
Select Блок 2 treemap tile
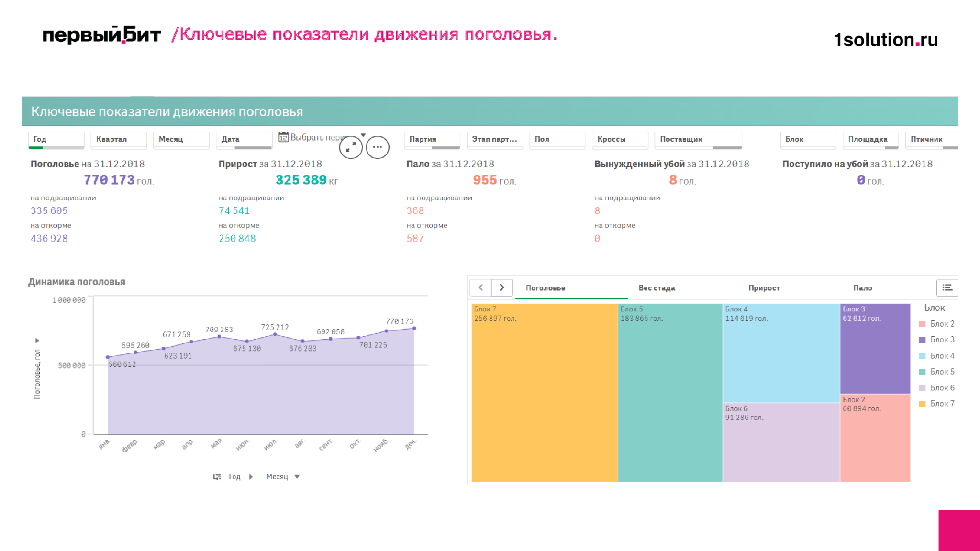coord(875,438)
